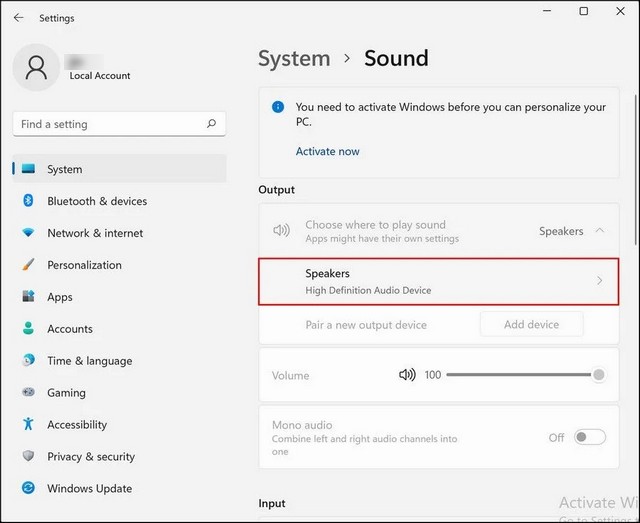Click the search magnifier icon
Screen dimensions: 640x523
(x=211, y=123)
